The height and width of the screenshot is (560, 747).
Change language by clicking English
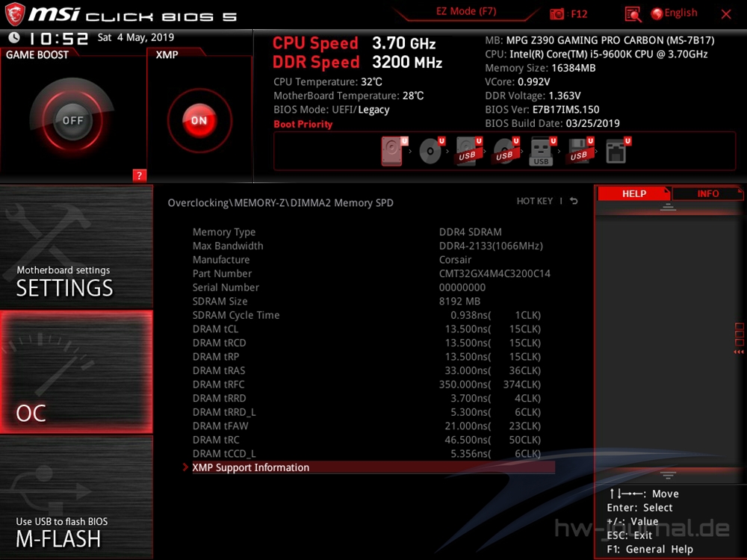tap(681, 13)
